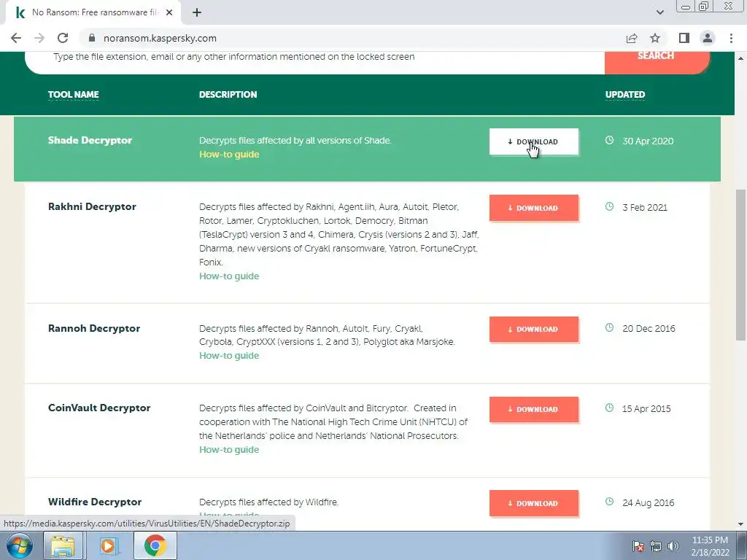This screenshot has width=747, height=560.
Task: Click the DESCRIPTION column header
Action: tap(228, 94)
